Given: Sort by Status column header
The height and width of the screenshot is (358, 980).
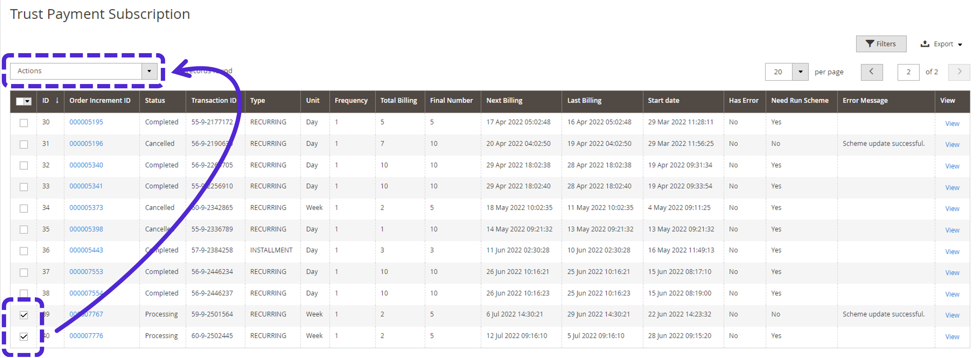Looking at the screenshot, I should click(x=155, y=101).
